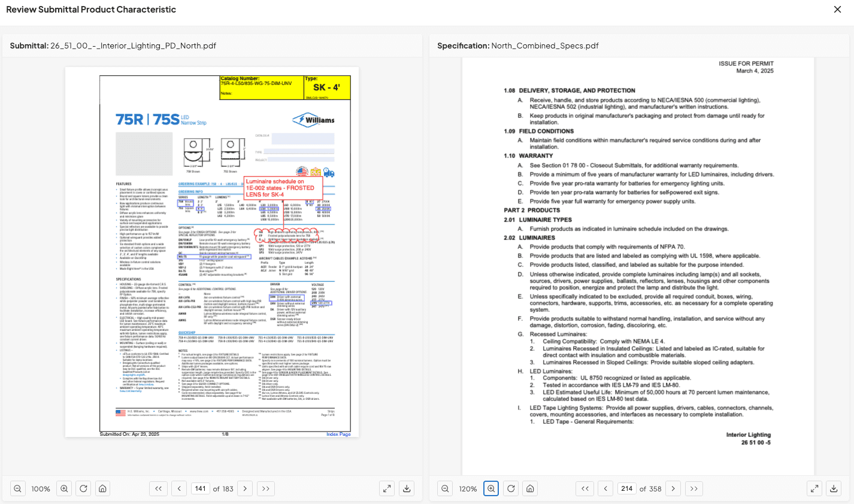The height and width of the screenshot is (504, 854).
Task: Click the PART 2 PRODUCTS heading
Action: click(x=532, y=210)
